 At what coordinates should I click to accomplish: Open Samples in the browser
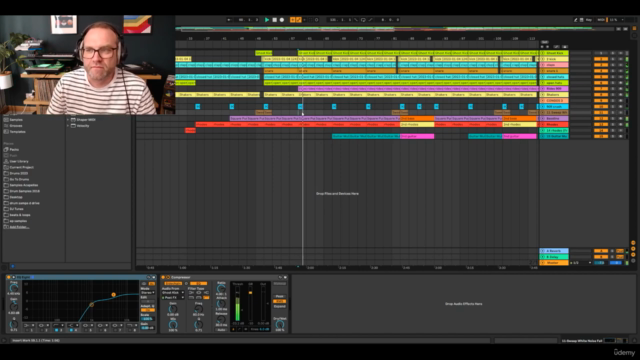(x=16, y=120)
